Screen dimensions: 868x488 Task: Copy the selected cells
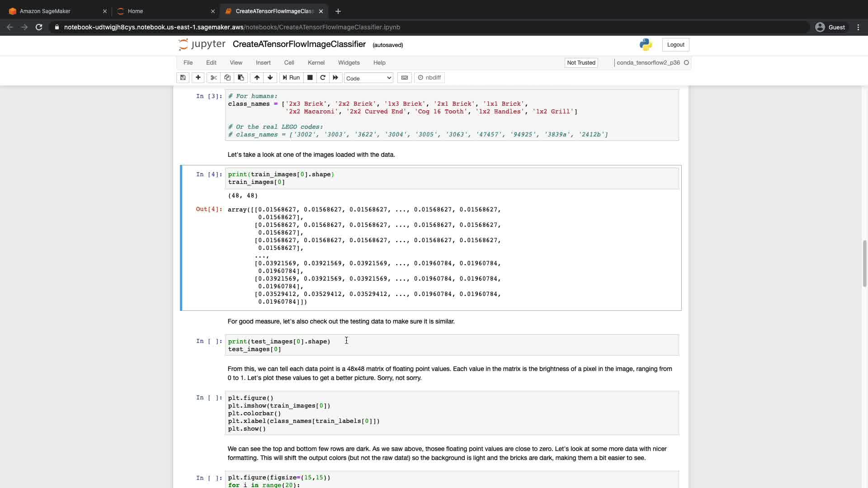tap(227, 78)
